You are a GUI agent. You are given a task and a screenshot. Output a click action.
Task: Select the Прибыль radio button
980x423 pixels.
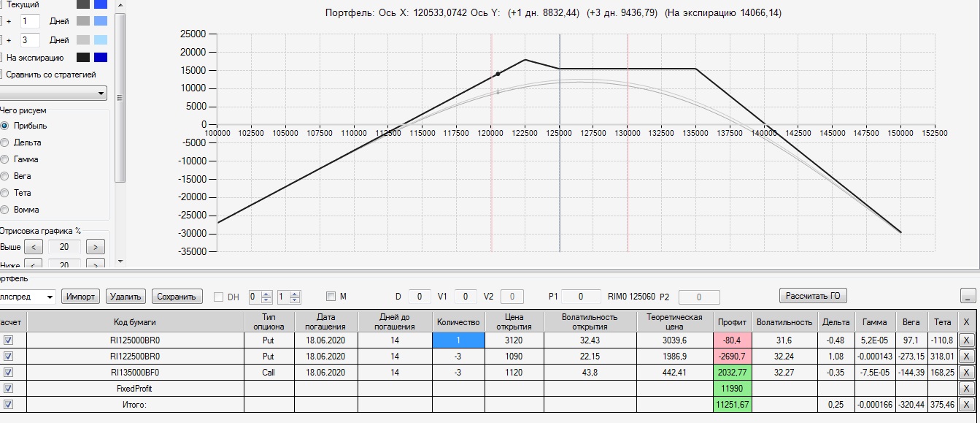[x=4, y=126]
